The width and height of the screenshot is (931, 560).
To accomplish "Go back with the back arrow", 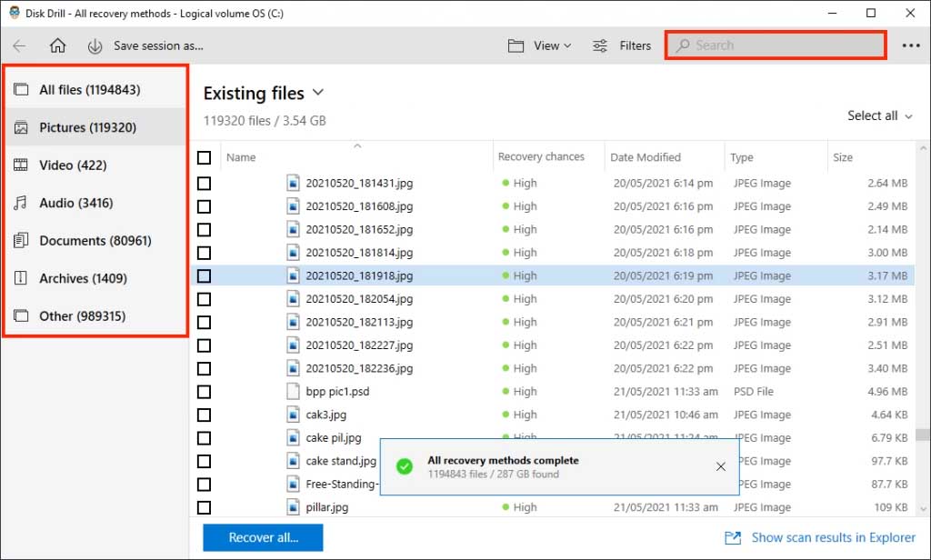I will coord(19,45).
